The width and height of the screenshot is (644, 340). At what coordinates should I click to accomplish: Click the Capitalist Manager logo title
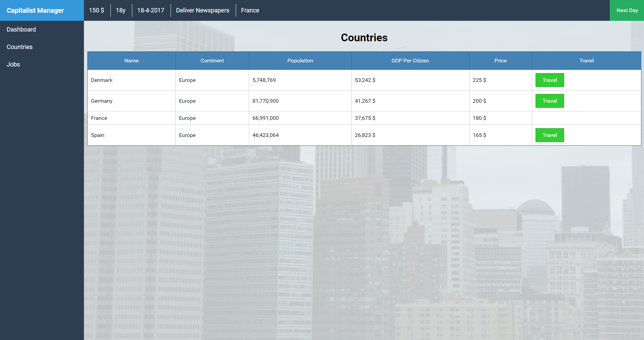pyautogui.click(x=35, y=10)
